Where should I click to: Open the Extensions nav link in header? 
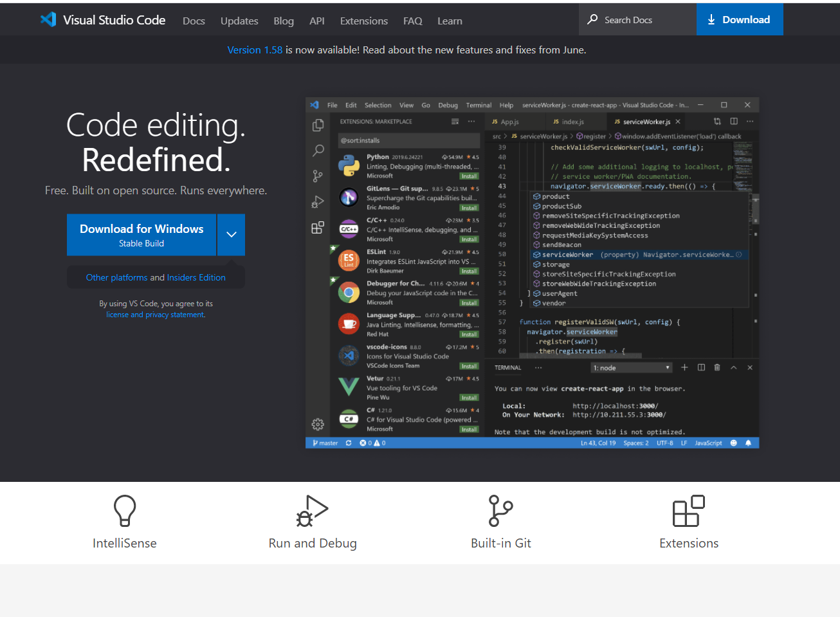tap(364, 21)
